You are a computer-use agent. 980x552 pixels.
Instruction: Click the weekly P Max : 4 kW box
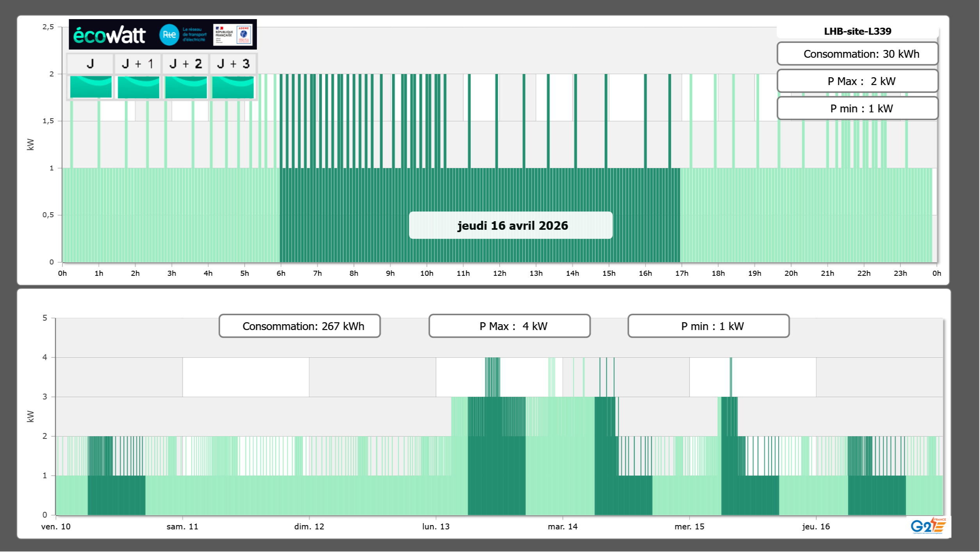509,326
